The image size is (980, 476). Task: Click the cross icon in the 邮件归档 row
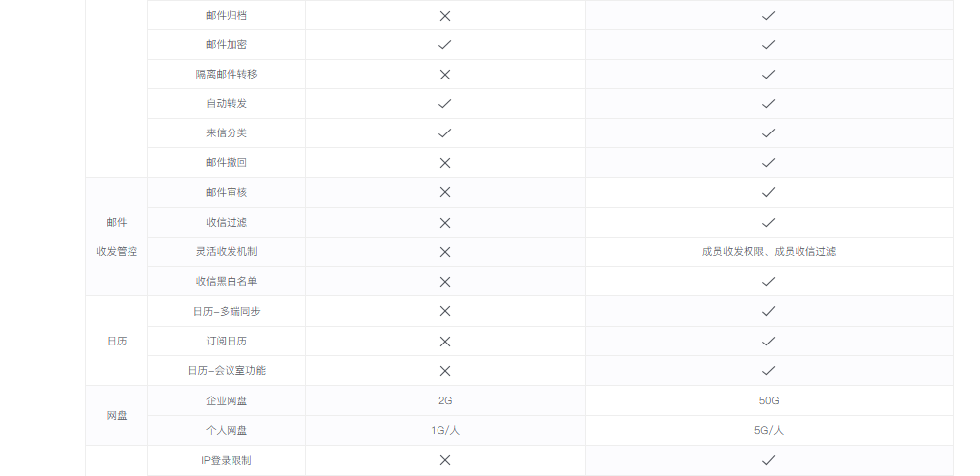(x=445, y=16)
